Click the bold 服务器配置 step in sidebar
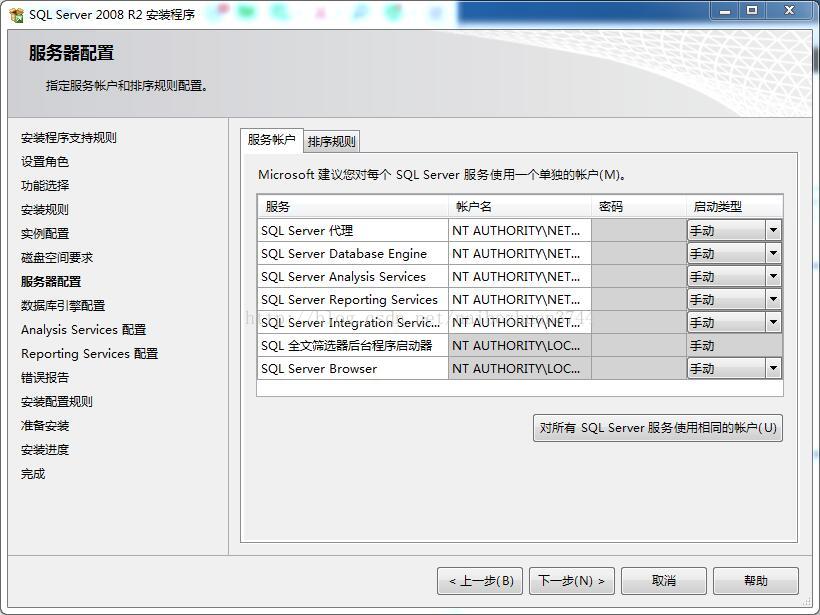The width and height of the screenshot is (820, 615). (51, 281)
